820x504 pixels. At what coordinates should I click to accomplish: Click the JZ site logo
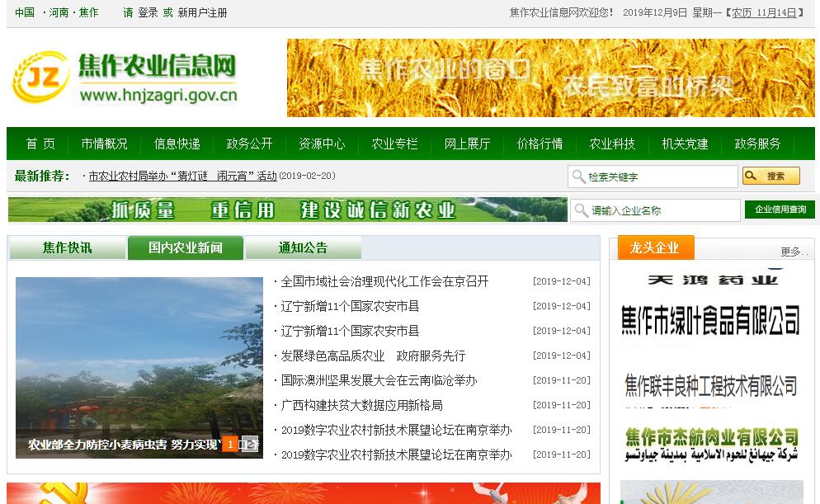point(40,78)
